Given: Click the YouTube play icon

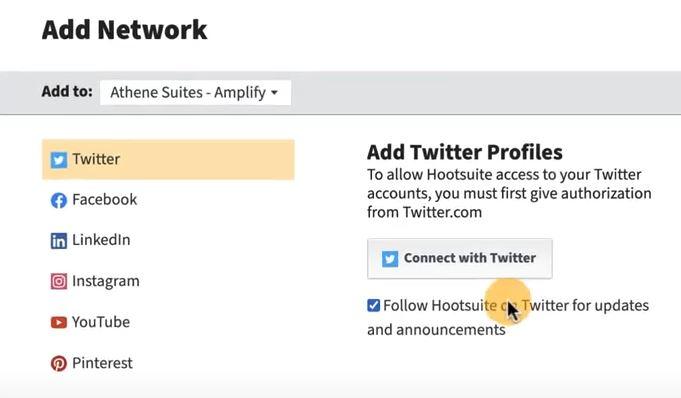Looking at the screenshot, I should pyautogui.click(x=59, y=322).
